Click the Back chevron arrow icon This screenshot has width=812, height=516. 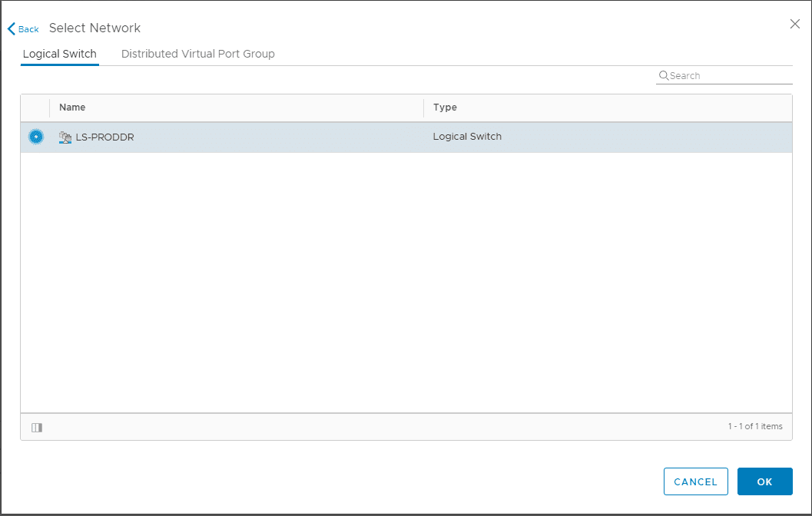click(12, 29)
